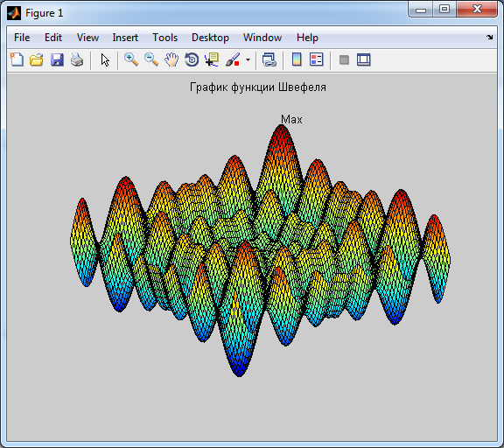Viewport: 504px width, 448px height.
Task: Click the New Figure icon
Action: (x=17, y=59)
